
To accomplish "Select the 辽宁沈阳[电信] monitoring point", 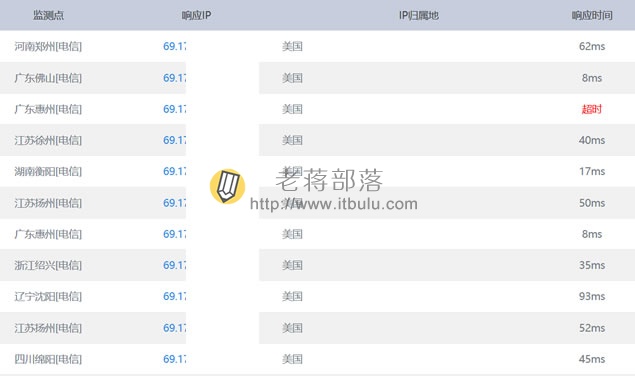I will coord(48,297).
